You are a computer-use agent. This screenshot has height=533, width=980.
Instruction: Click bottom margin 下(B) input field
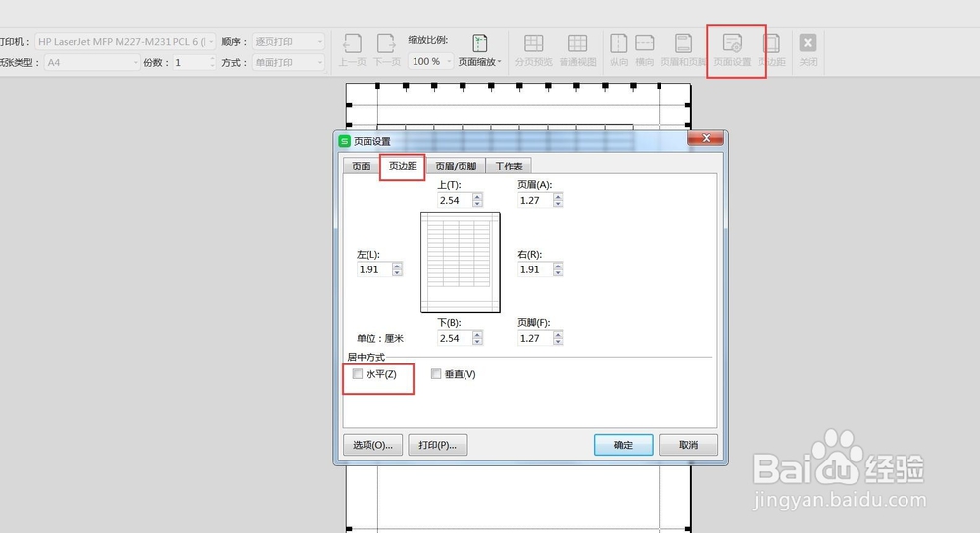point(455,338)
